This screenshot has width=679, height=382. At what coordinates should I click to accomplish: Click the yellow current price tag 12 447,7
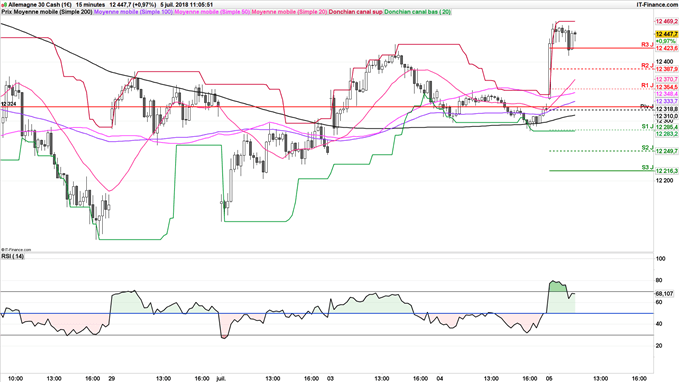(x=666, y=34)
